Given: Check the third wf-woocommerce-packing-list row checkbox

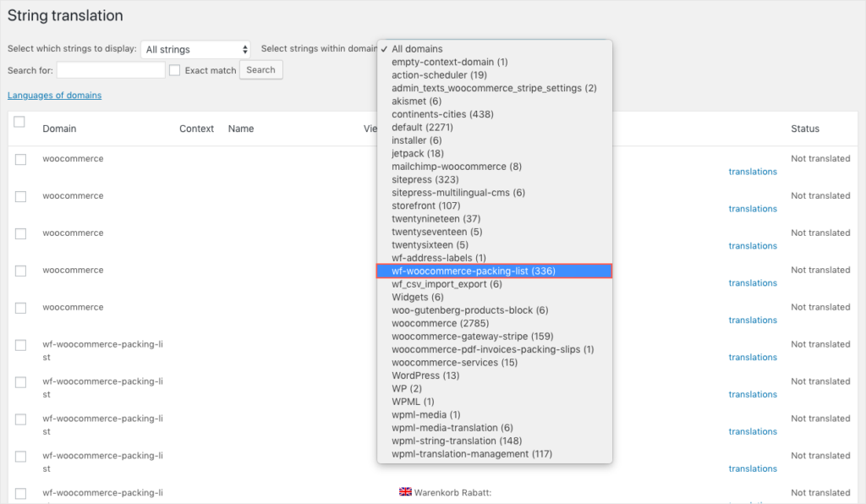Looking at the screenshot, I should 20,419.
